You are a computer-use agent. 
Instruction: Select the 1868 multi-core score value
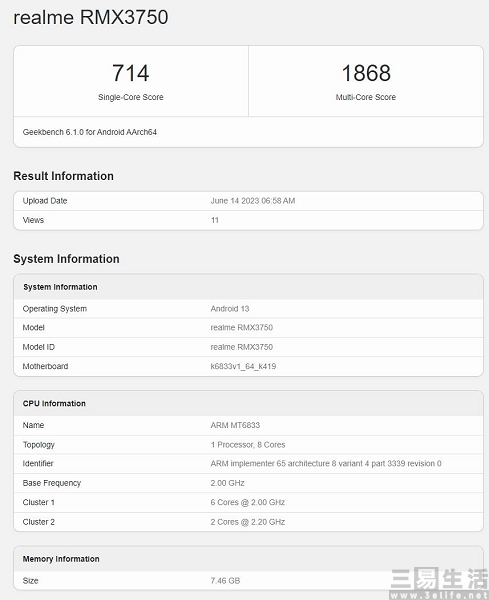tap(366, 73)
